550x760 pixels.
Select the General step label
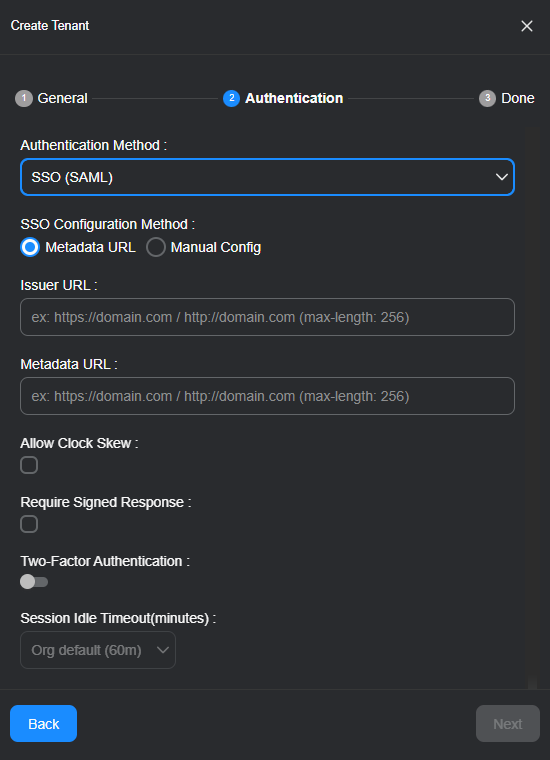coord(63,98)
